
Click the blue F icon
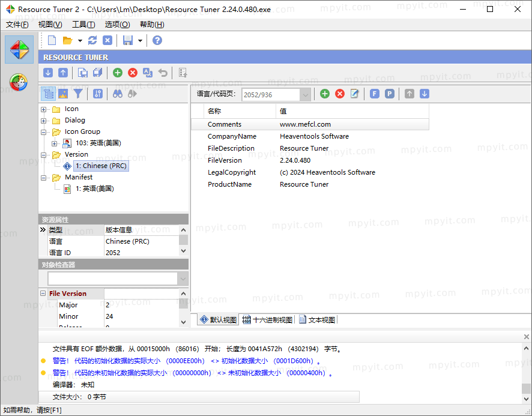(x=375, y=94)
